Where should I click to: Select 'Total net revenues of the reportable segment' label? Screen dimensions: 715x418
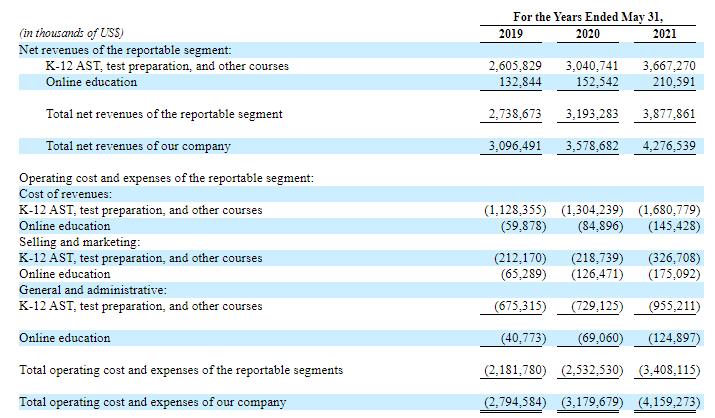(164, 114)
